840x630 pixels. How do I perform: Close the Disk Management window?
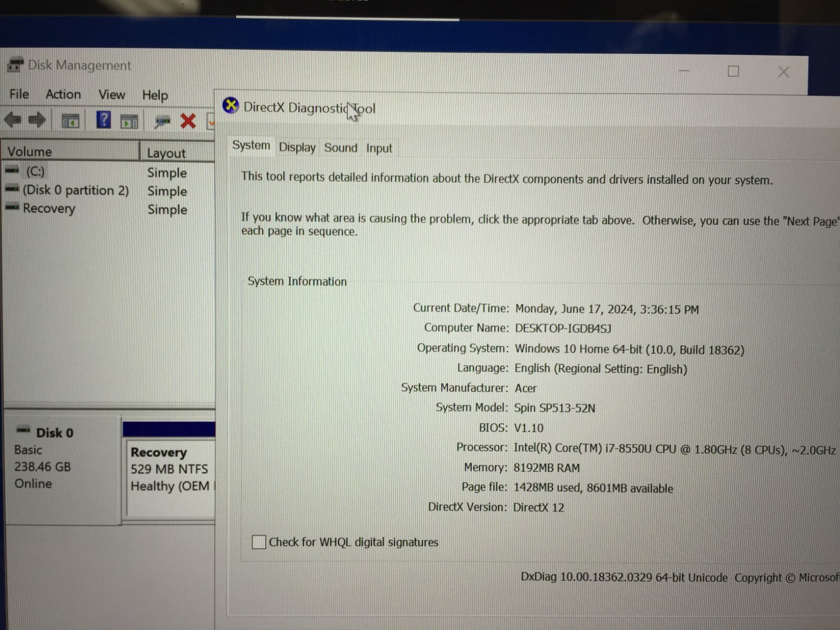[783, 72]
